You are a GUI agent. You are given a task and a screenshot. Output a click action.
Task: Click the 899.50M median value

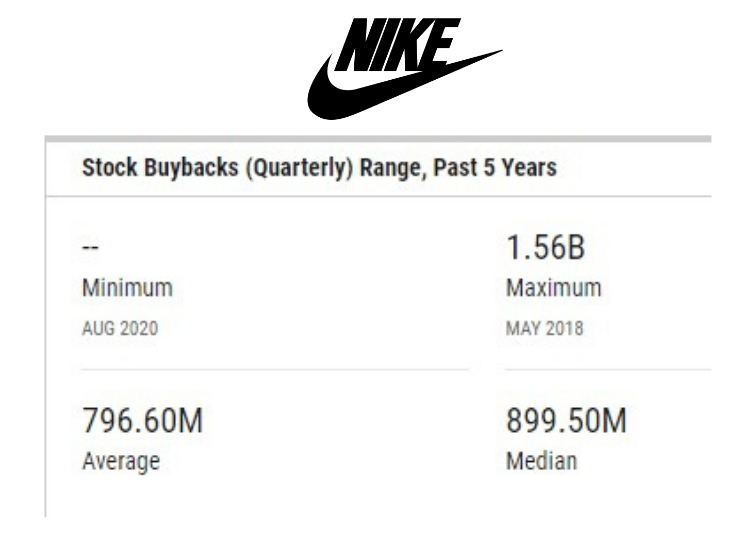pyautogui.click(x=566, y=422)
